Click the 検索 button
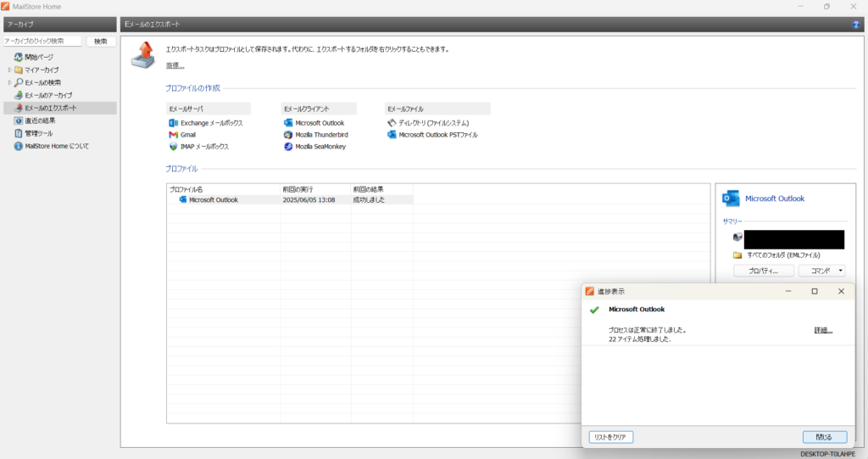 (101, 42)
